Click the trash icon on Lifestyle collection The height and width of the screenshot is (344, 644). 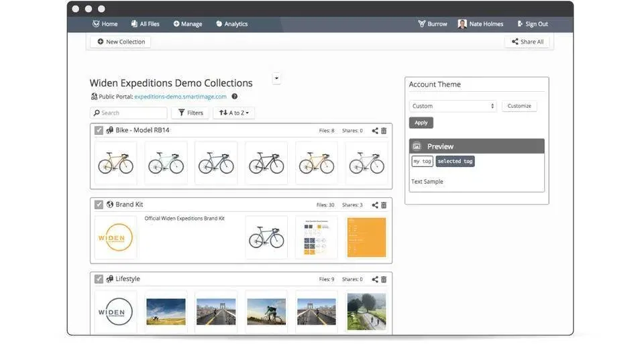(x=384, y=280)
